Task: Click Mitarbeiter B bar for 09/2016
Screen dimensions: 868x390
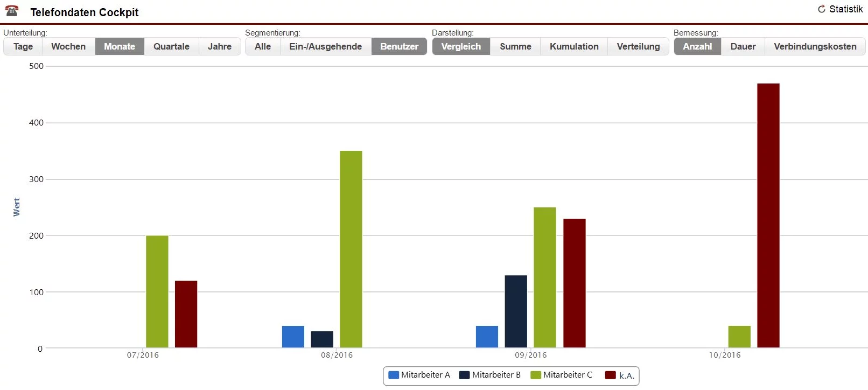Action: tap(516, 311)
